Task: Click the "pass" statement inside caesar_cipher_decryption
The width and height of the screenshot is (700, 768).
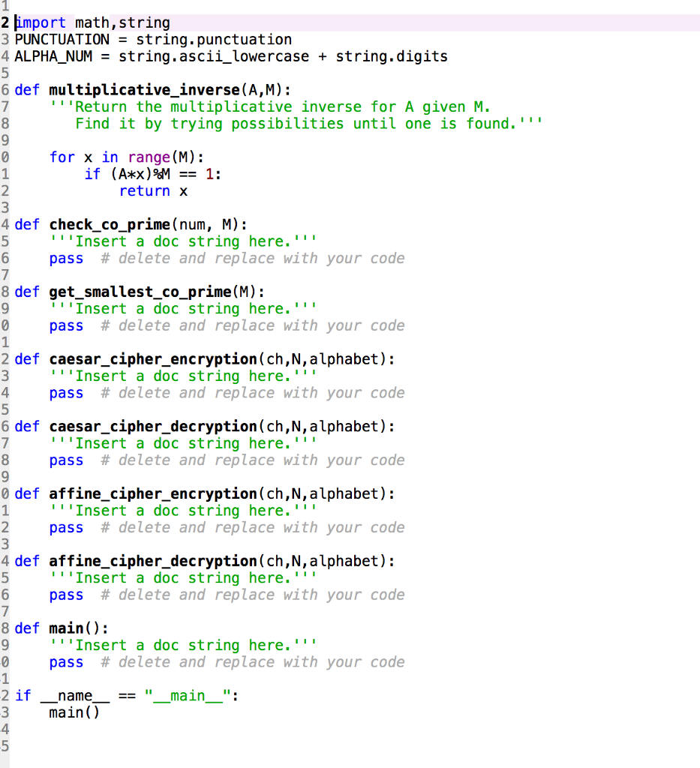Action: coord(66,460)
